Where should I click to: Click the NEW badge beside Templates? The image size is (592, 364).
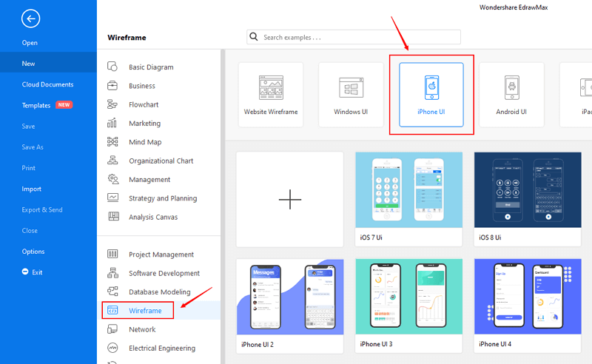point(64,104)
